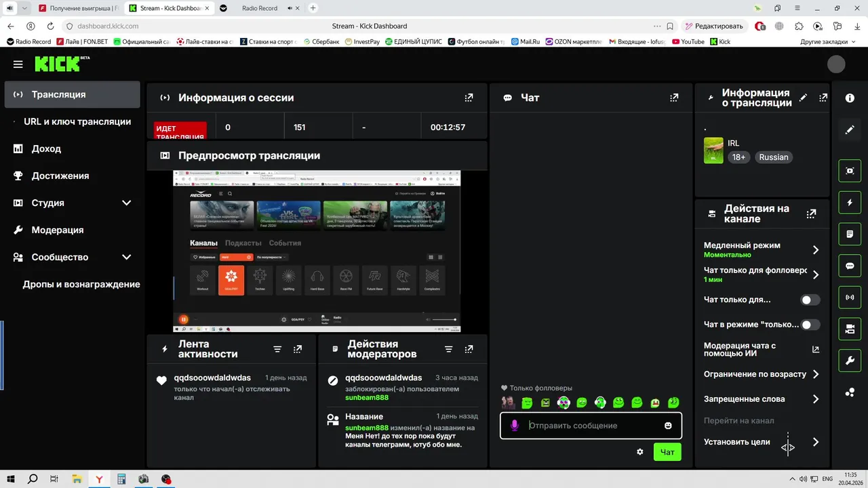Filter the activity feed list
The image size is (868, 488).
coord(277,349)
